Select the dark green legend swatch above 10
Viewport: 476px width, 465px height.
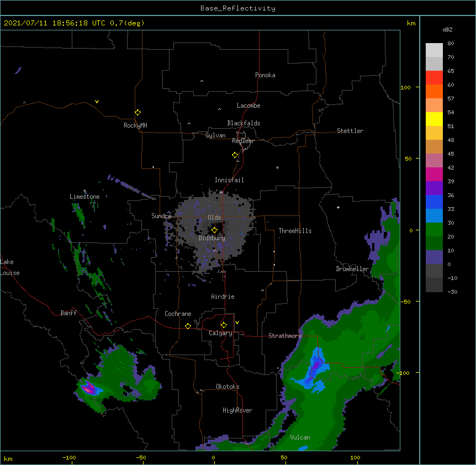[x=434, y=243]
